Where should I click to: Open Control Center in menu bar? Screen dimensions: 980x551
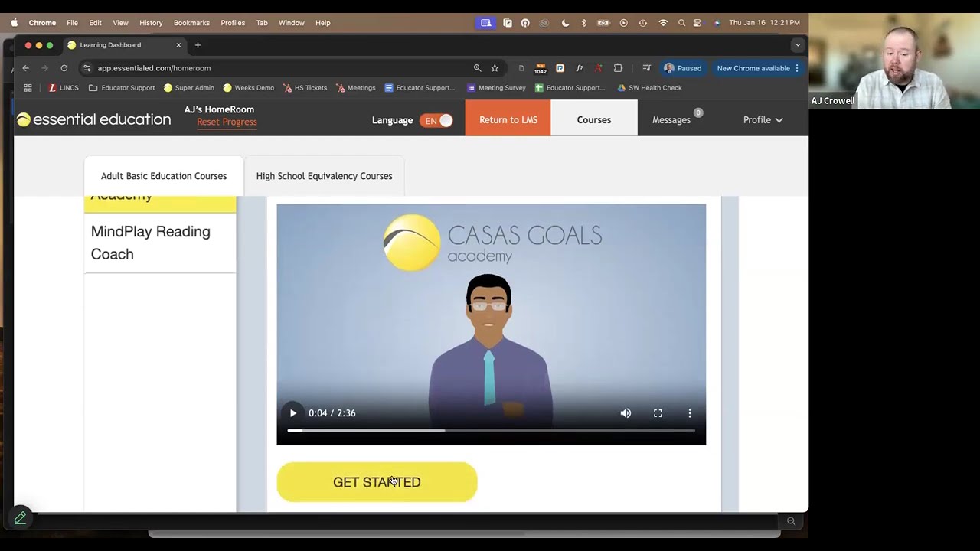pyautogui.click(x=697, y=23)
